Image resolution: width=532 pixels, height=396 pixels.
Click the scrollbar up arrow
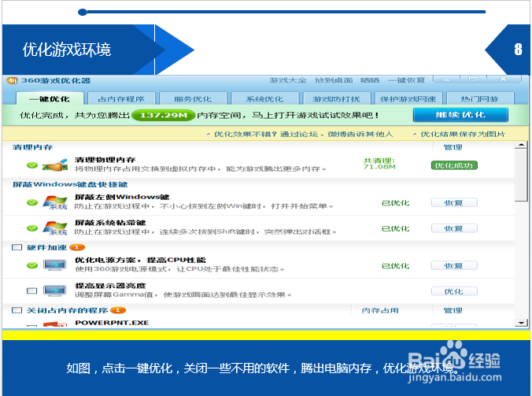click(x=522, y=145)
